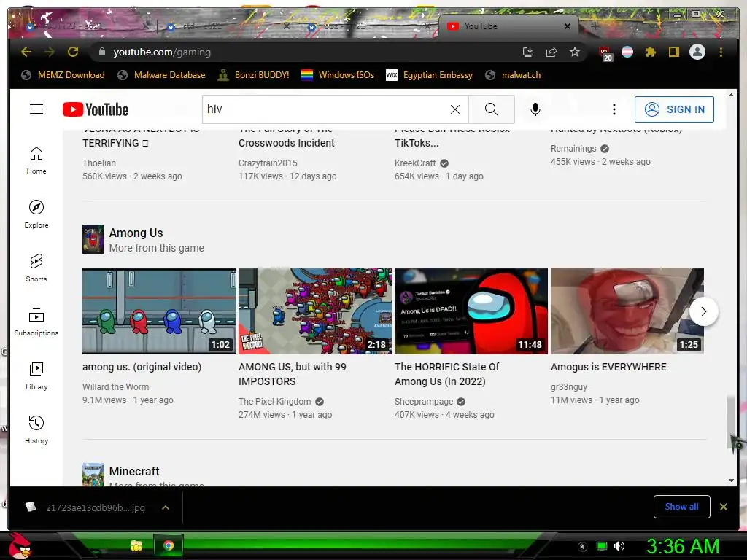
Task: Open Chrome profile avatar
Action: pyautogui.click(x=697, y=52)
